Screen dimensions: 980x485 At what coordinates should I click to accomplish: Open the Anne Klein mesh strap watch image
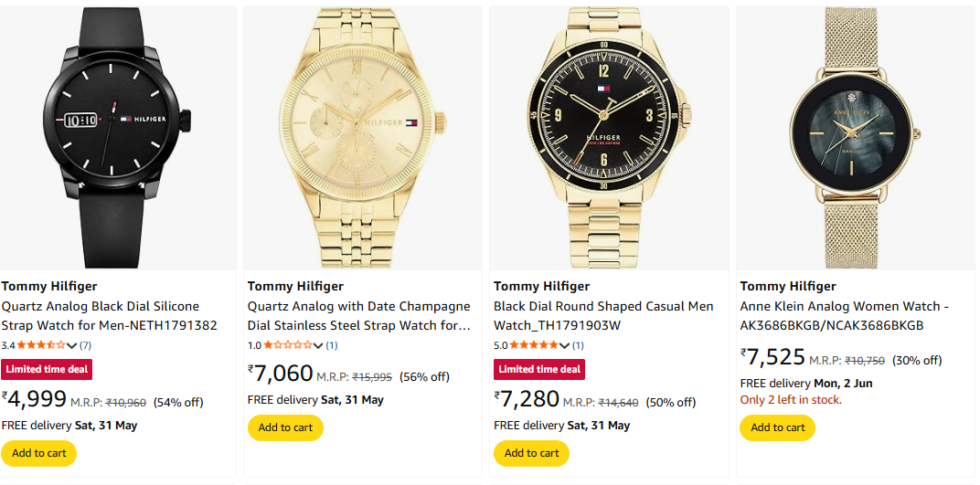[x=855, y=137]
